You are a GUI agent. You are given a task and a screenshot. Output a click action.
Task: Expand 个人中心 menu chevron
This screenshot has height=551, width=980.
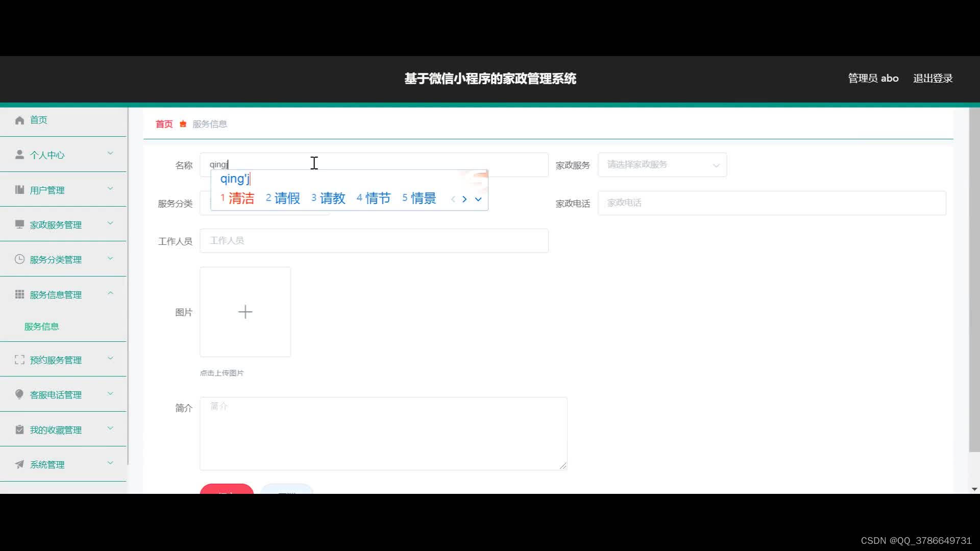(x=110, y=154)
